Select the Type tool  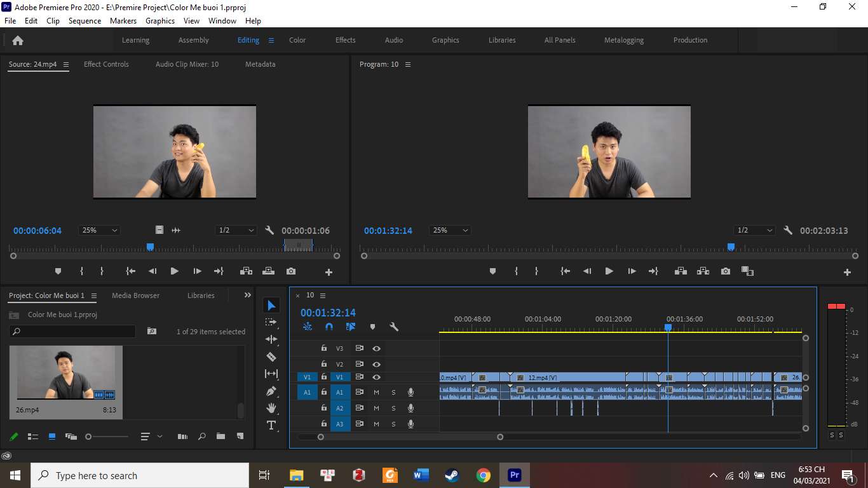coord(271,425)
